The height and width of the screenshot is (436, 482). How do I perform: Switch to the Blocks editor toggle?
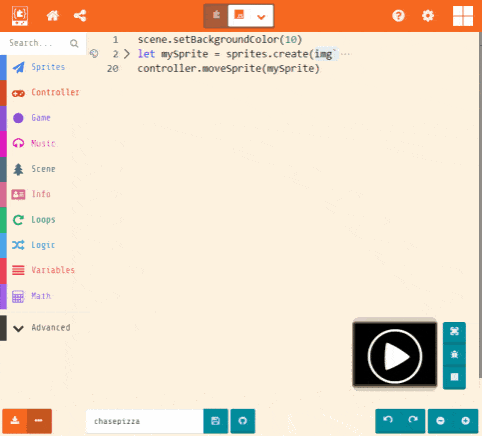(216, 15)
